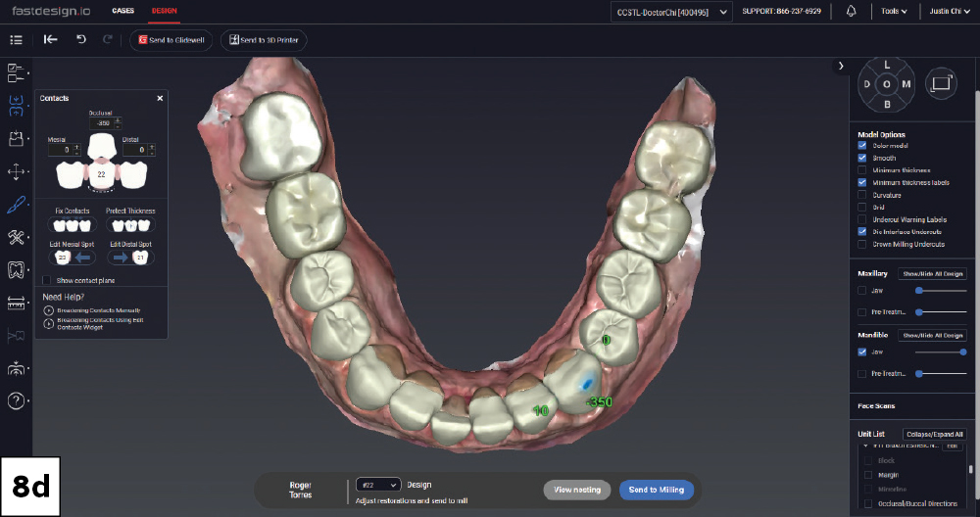
Task: Click the go-to-first-step arrow icon
Action: 51,39
